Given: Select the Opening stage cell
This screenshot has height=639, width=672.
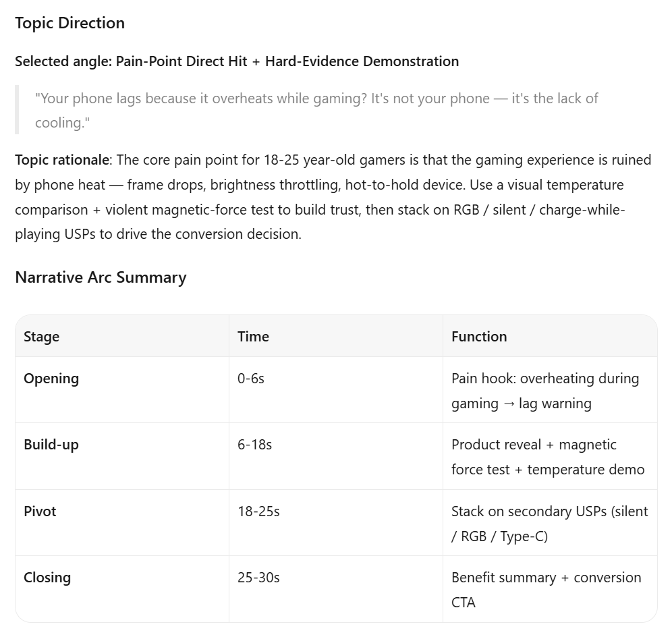Looking at the screenshot, I should (121, 390).
